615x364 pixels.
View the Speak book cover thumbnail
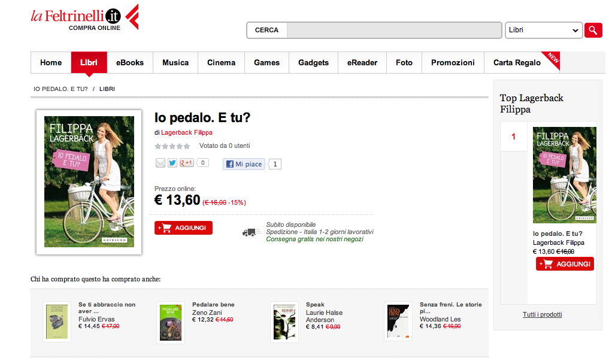point(284,323)
